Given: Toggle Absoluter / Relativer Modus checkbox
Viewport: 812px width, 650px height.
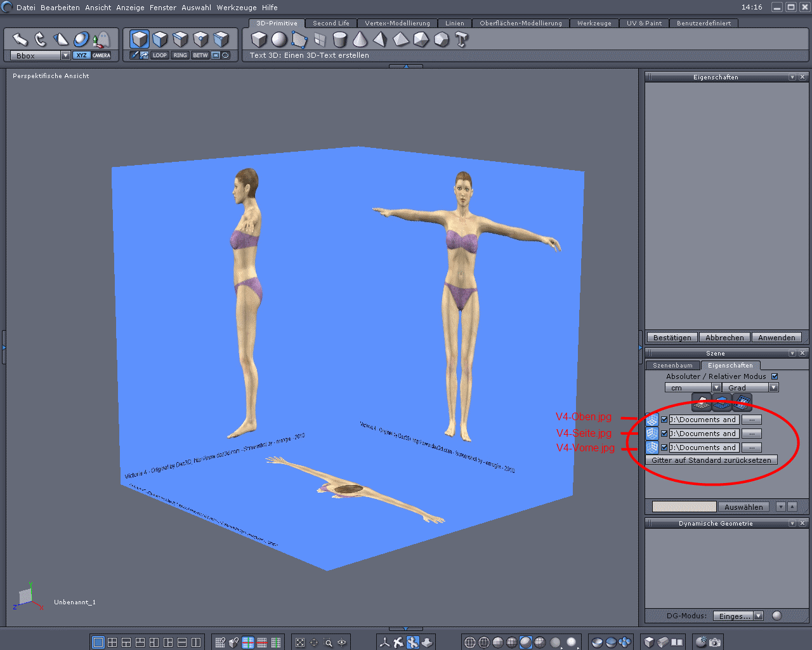Looking at the screenshot, I should pyautogui.click(x=775, y=376).
